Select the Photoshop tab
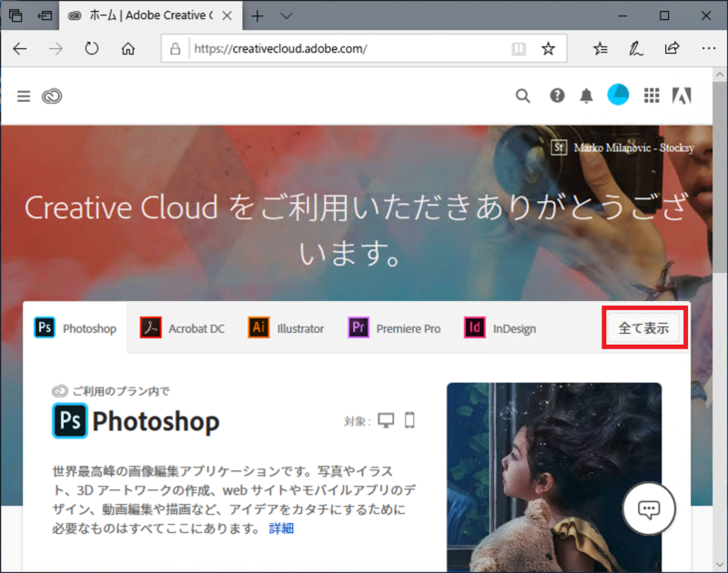 (x=76, y=328)
